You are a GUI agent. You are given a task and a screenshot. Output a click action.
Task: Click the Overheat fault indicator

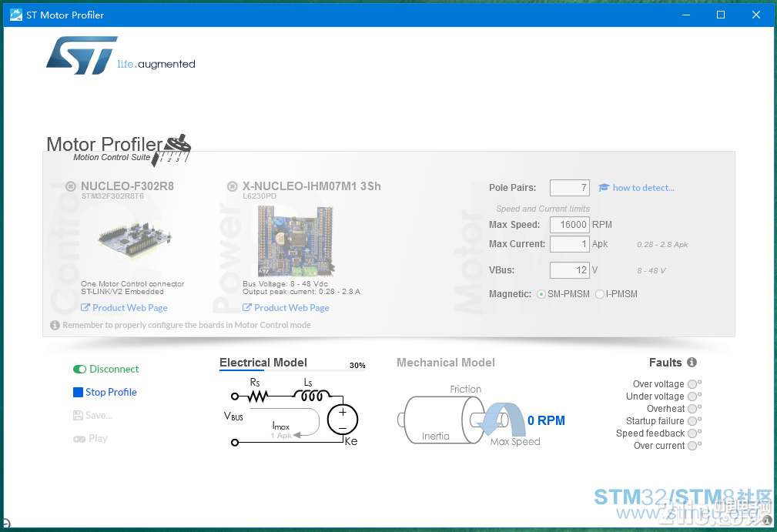point(692,409)
